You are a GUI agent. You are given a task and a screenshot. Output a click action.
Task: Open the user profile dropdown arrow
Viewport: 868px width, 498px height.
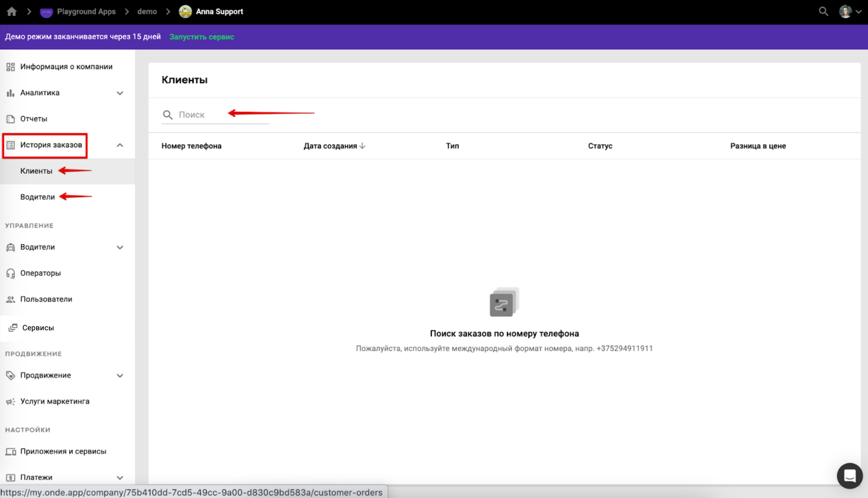click(x=859, y=12)
